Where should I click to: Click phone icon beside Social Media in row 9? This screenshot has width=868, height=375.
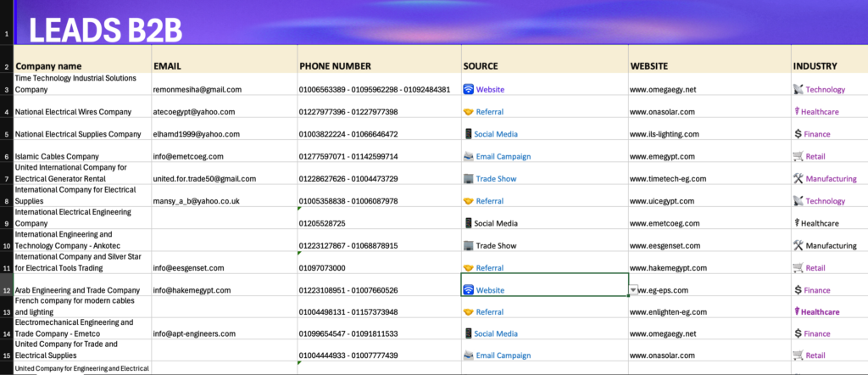pyautogui.click(x=468, y=223)
